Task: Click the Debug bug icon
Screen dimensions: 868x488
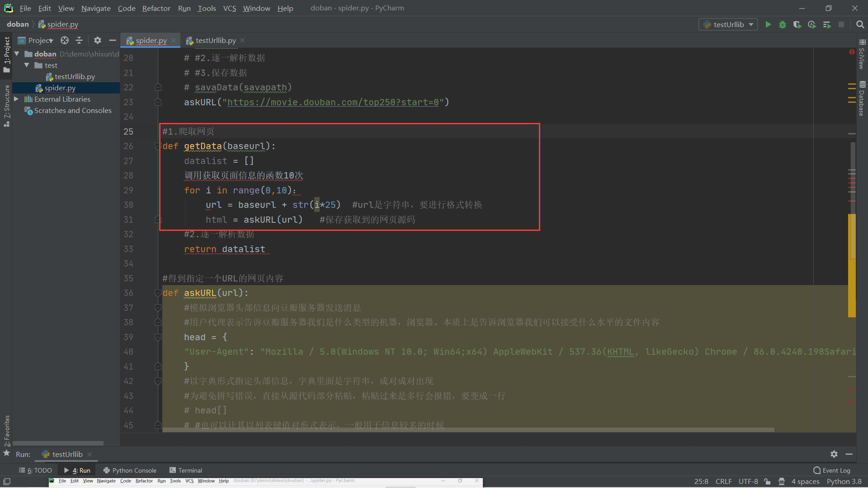Action: click(x=783, y=24)
